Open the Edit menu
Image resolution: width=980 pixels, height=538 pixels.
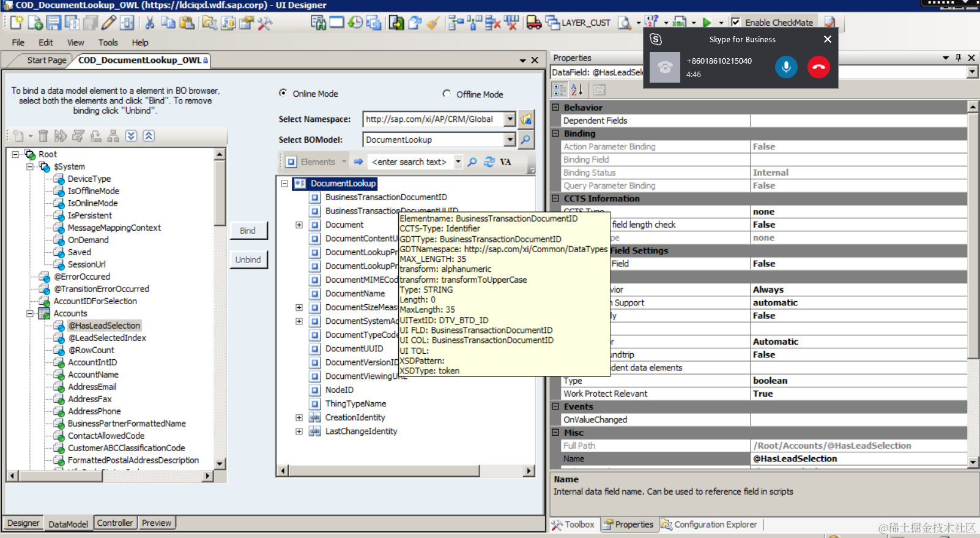click(x=46, y=42)
